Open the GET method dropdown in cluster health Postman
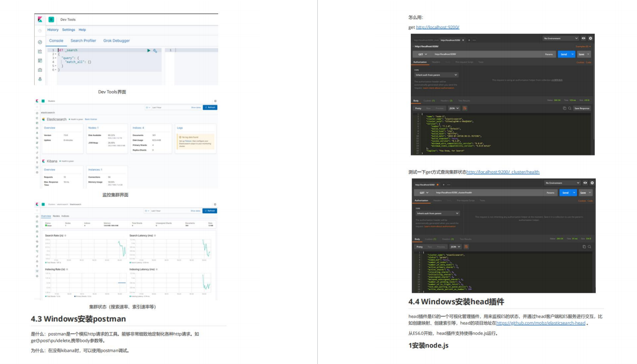Viewport: 637px width, 364px height. tap(424, 192)
